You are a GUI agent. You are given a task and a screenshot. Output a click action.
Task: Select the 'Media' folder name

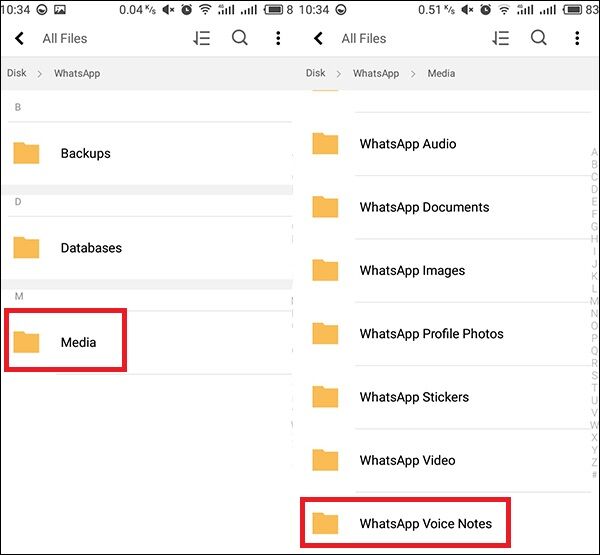tap(78, 342)
